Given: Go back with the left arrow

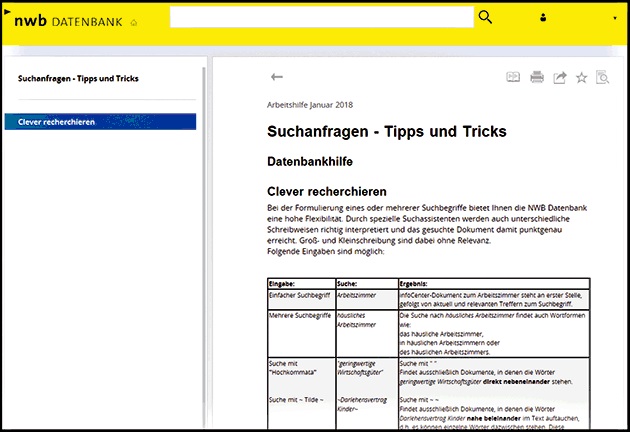Looking at the screenshot, I should 277,77.
